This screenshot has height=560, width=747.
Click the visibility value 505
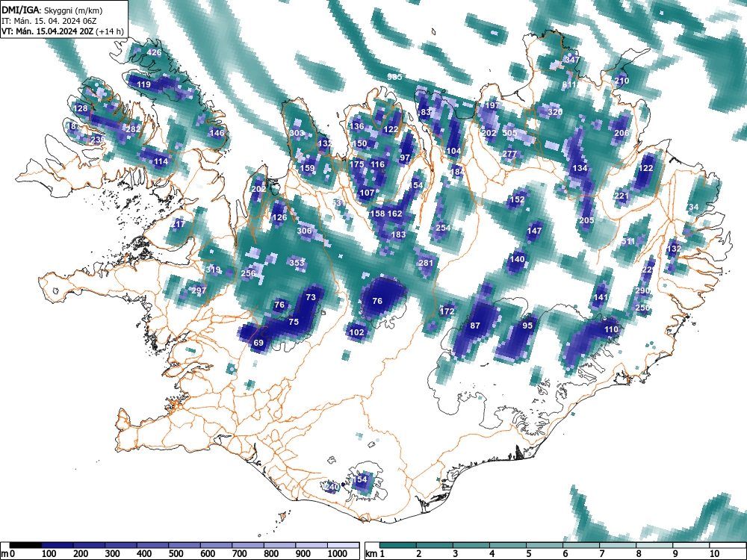coord(509,133)
